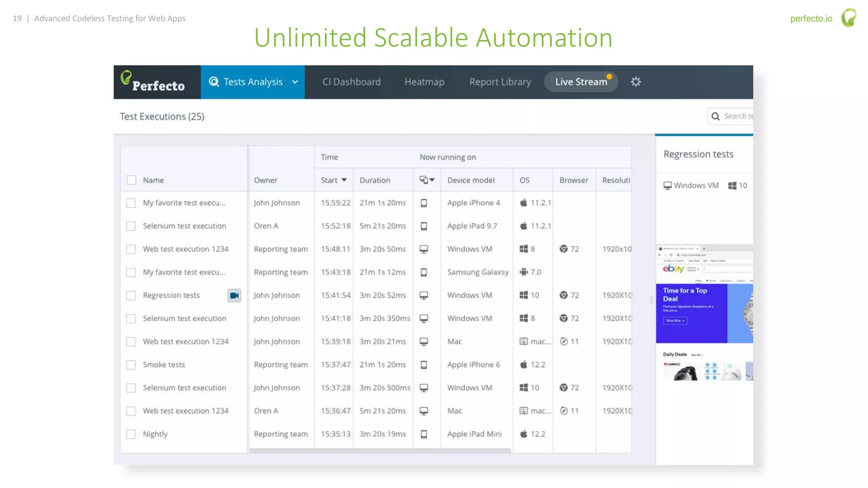Click the Tests Analysis magnifier icon
The height and width of the screenshot is (488, 868).
[214, 82]
